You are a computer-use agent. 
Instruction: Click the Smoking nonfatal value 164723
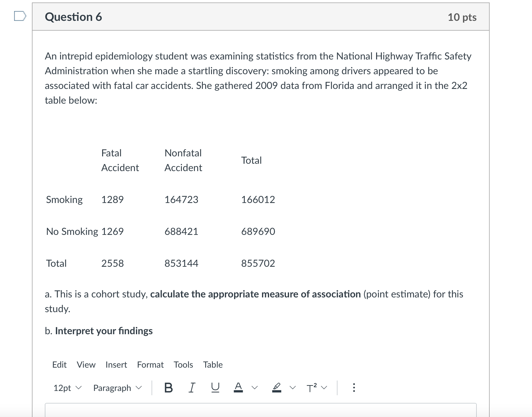click(181, 200)
